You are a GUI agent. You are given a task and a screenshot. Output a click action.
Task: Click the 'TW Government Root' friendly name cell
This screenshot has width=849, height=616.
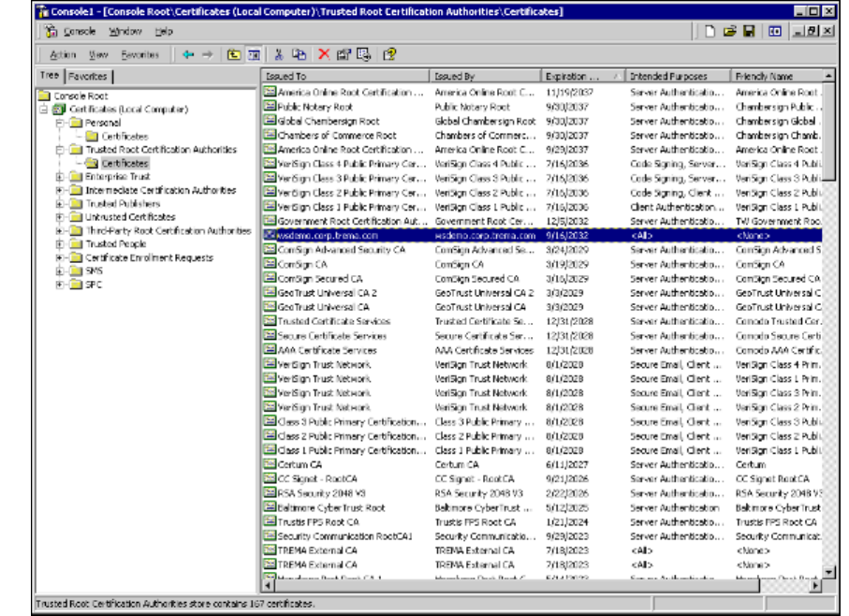[778, 221]
